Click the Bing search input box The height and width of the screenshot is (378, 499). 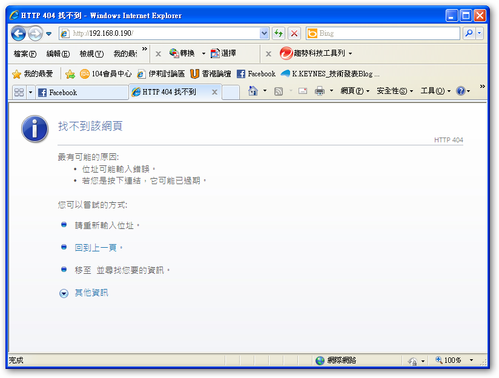pyautogui.click(x=383, y=33)
